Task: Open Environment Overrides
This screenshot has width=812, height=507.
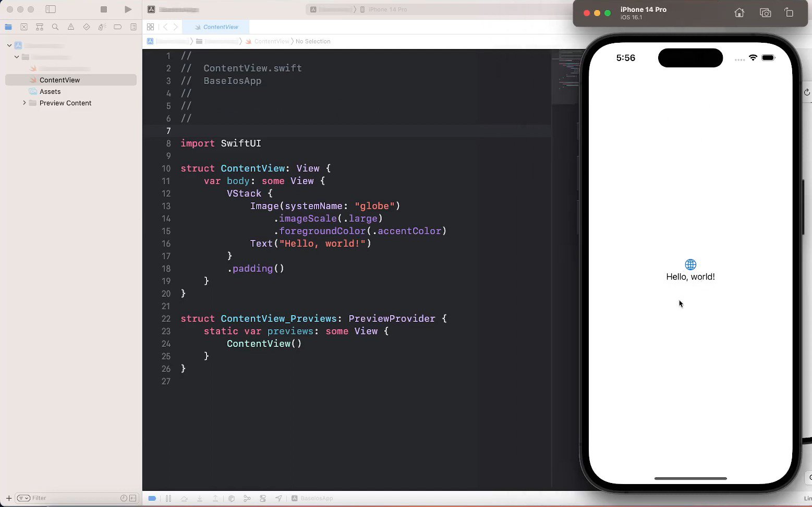Action: (263, 499)
